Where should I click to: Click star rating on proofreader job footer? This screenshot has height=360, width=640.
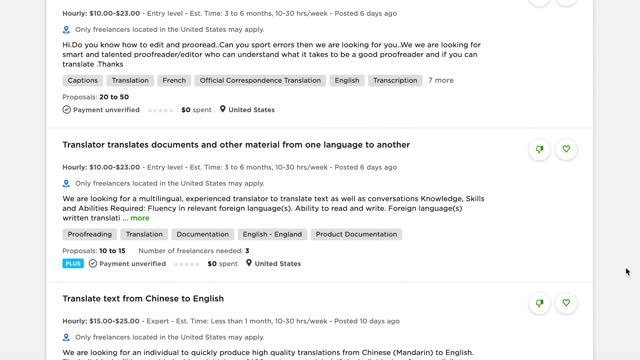coord(160,110)
